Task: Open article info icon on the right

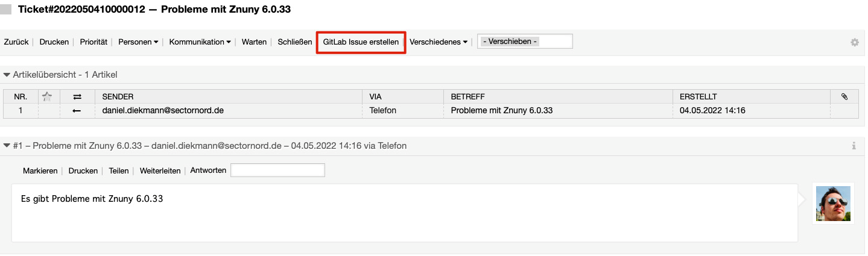Action: click(x=854, y=146)
